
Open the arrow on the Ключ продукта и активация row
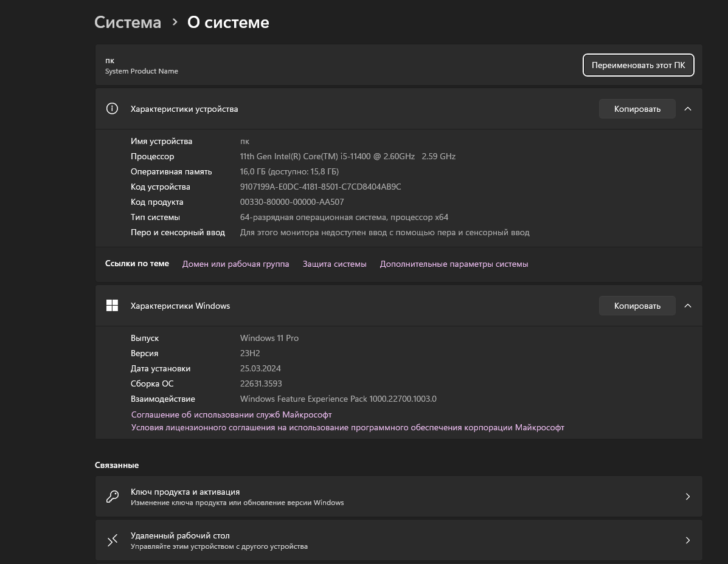[x=688, y=497]
